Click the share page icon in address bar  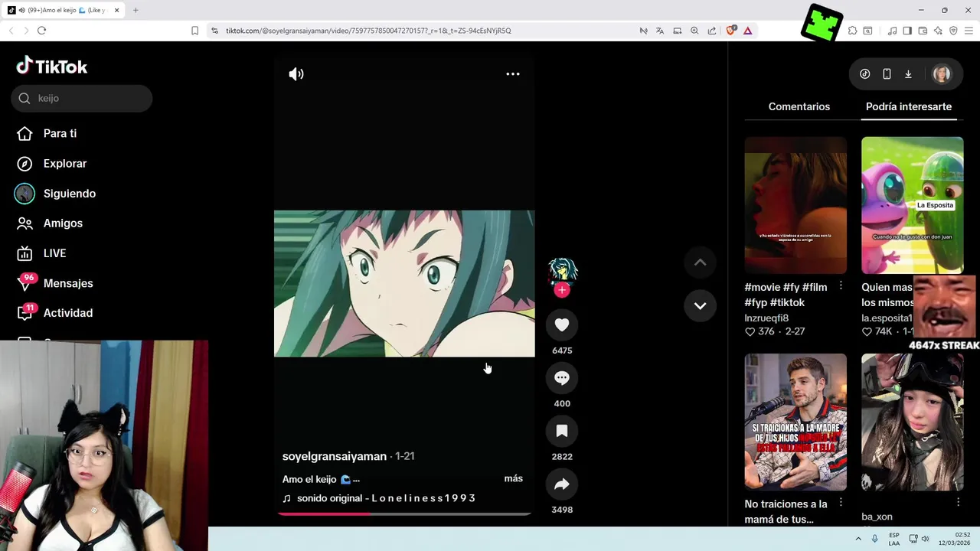(712, 31)
